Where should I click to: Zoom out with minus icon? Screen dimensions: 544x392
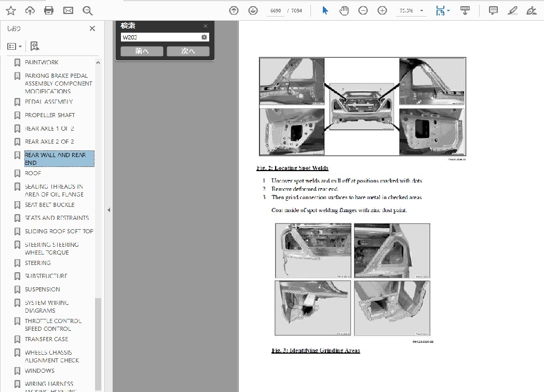coord(363,11)
